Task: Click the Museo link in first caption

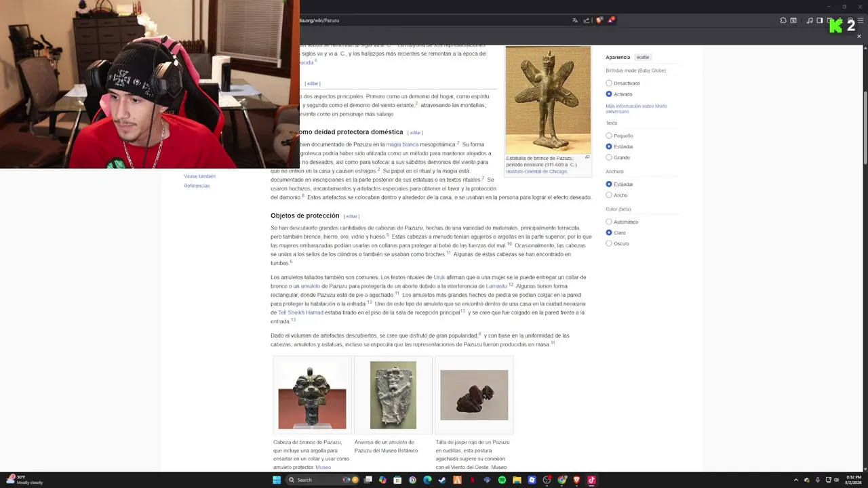Action: pos(323,468)
